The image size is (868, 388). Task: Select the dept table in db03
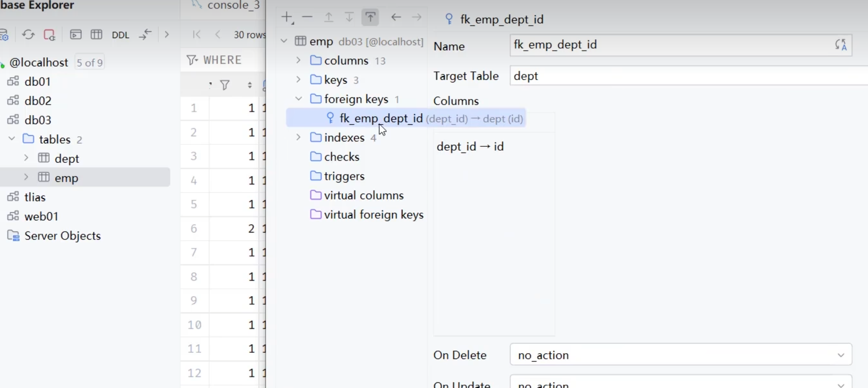tap(66, 159)
